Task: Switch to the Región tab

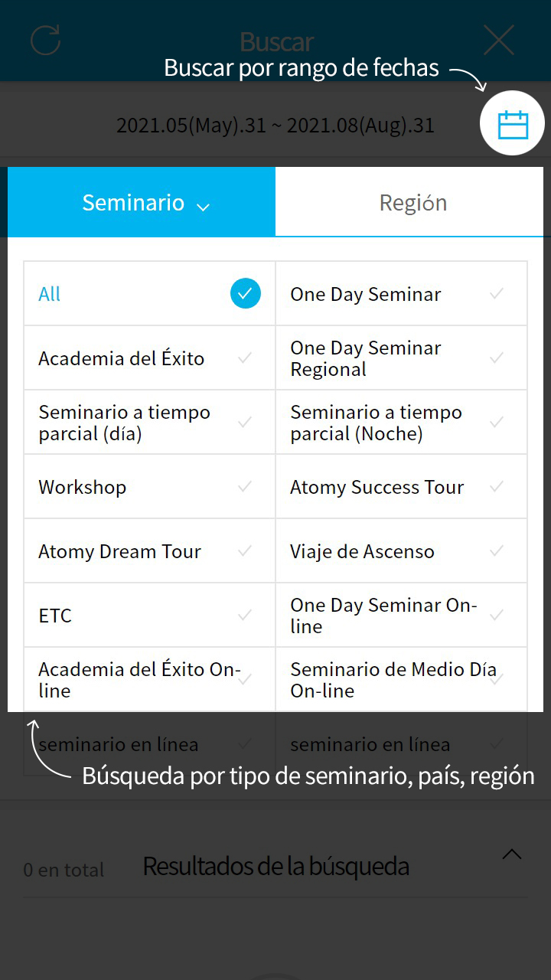Action: click(x=412, y=203)
